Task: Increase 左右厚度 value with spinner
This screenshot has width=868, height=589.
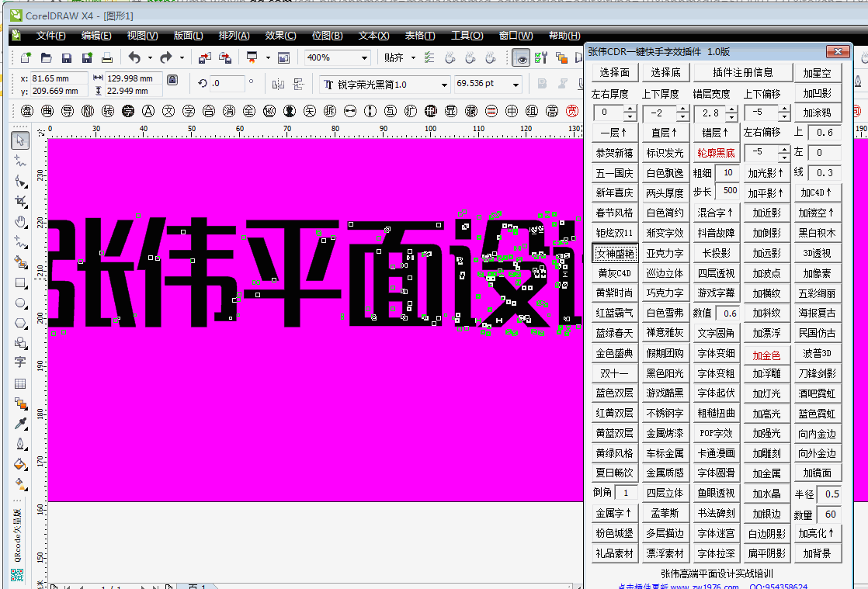Action: [x=630, y=109]
